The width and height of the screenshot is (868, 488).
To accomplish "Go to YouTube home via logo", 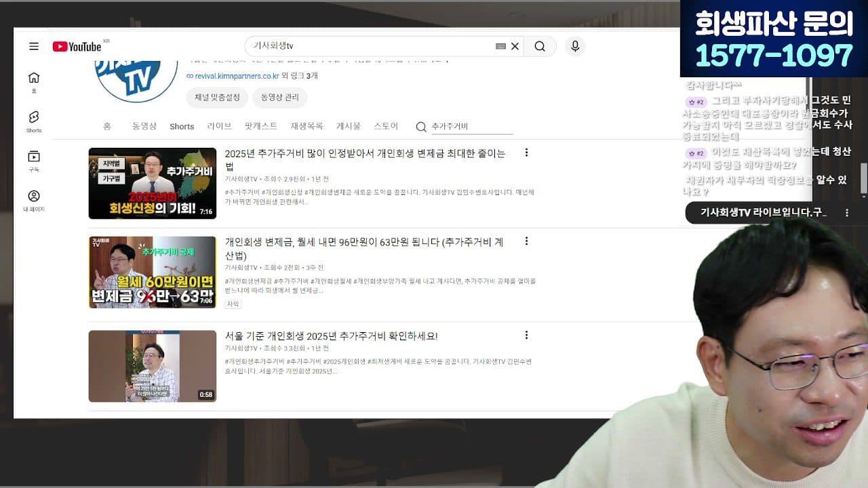I will 77,46.
